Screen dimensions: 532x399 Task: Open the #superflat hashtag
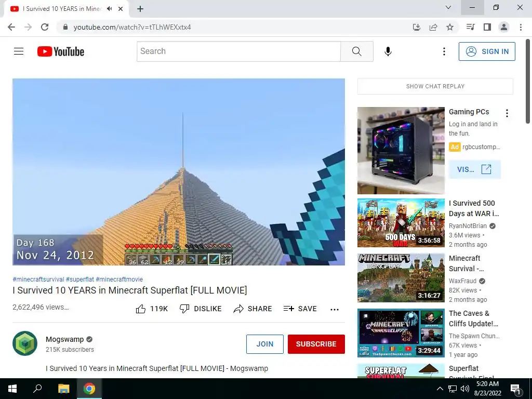(79, 279)
